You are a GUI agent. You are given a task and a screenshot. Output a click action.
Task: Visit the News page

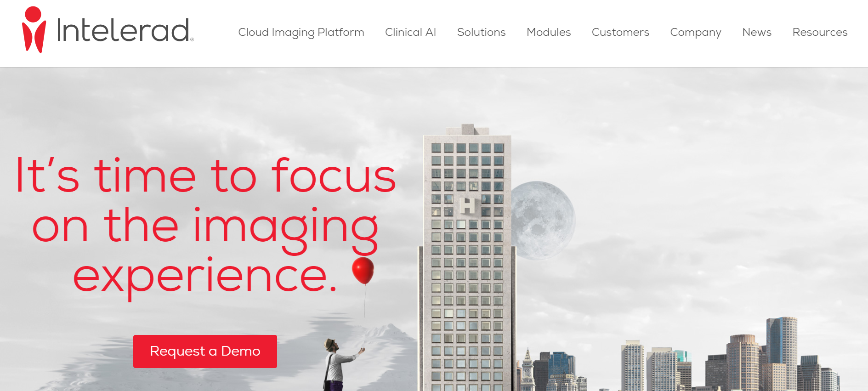pos(757,32)
